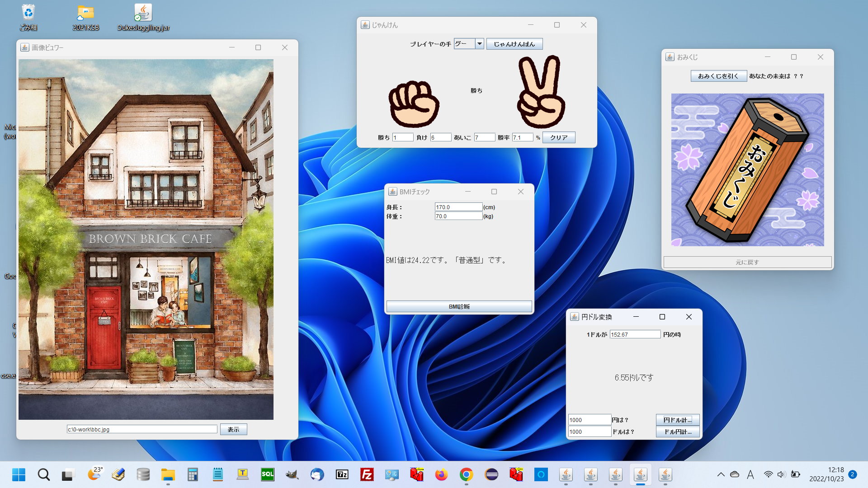
Task: Close the 円ドル変換 window
Action: click(x=689, y=317)
